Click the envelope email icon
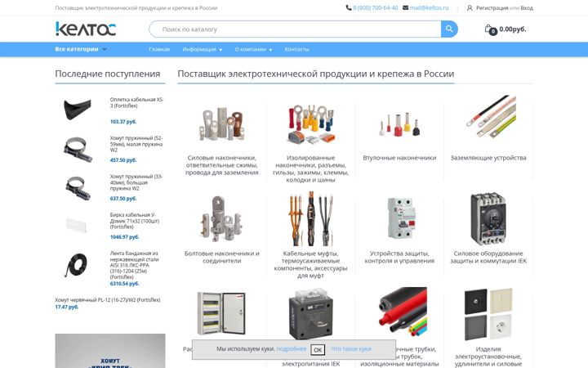 405,7
